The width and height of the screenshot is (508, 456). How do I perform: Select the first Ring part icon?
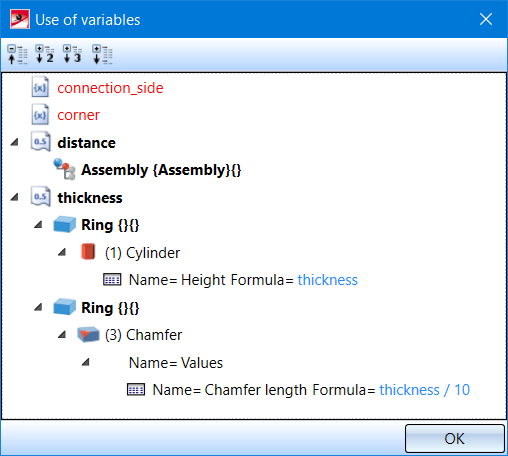(64, 224)
